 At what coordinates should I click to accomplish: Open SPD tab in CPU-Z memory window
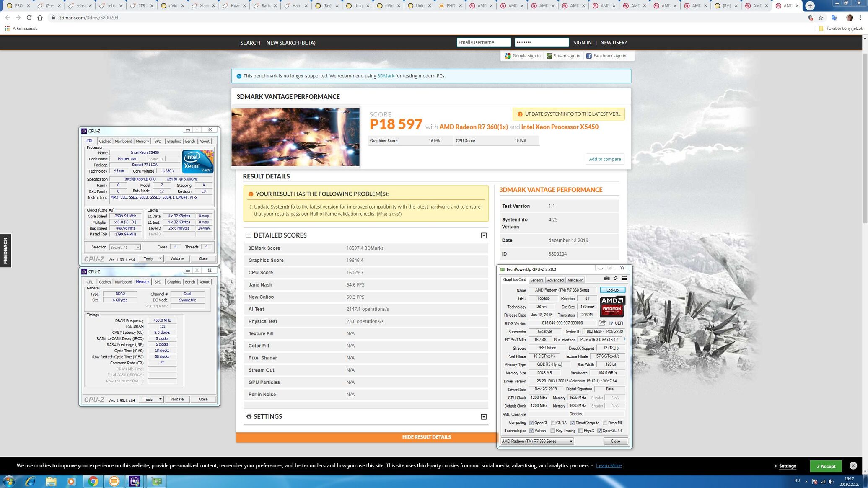pos(158,282)
